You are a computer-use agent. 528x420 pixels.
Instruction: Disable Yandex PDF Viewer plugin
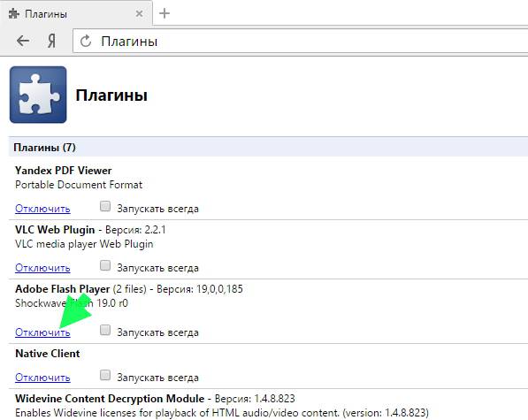[x=42, y=209]
